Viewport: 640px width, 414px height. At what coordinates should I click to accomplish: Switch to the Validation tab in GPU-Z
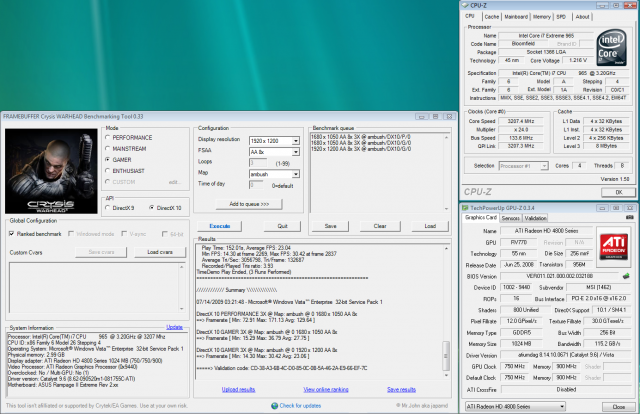click(536, 218)
